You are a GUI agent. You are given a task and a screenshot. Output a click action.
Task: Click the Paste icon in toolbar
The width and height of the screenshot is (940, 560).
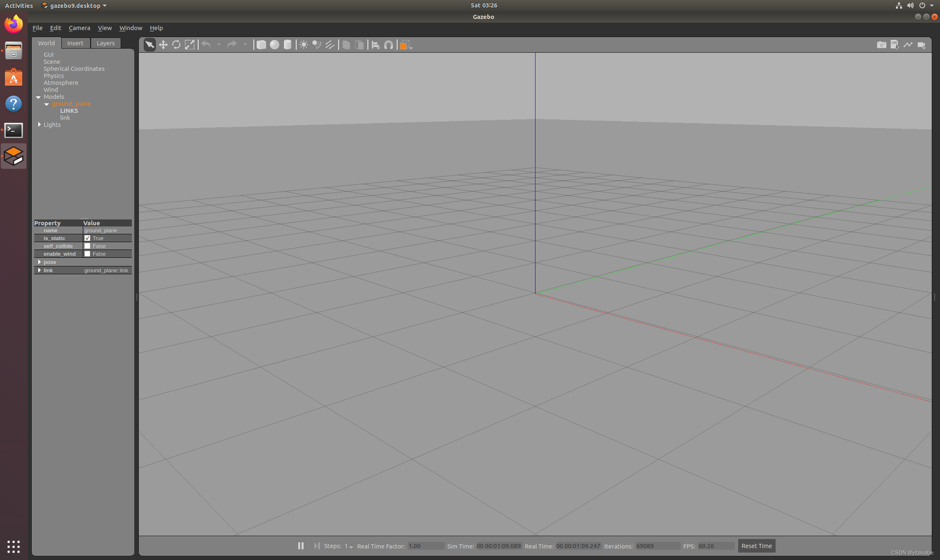click(359, 44)
